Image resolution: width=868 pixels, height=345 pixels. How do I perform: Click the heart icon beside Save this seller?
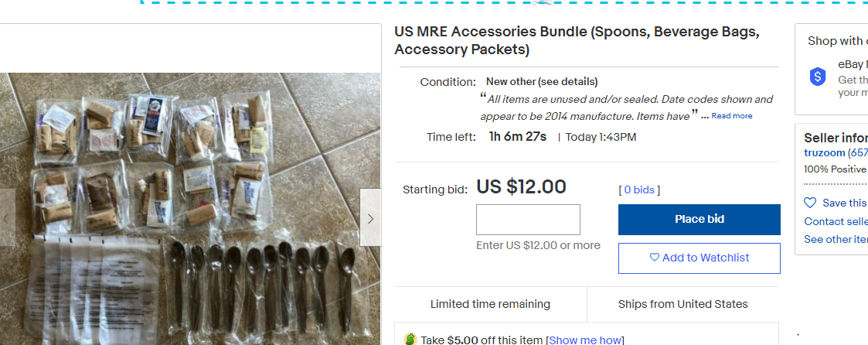(810, 203)
